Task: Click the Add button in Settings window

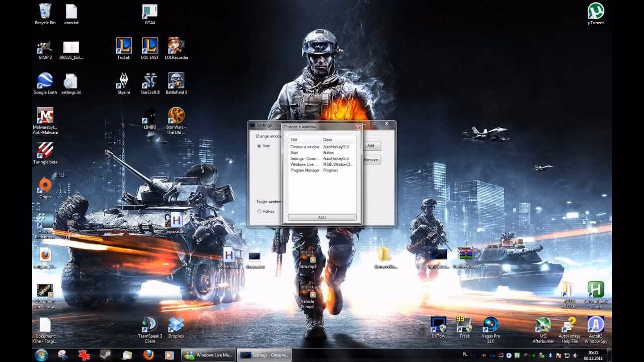Action: [371, 146]
